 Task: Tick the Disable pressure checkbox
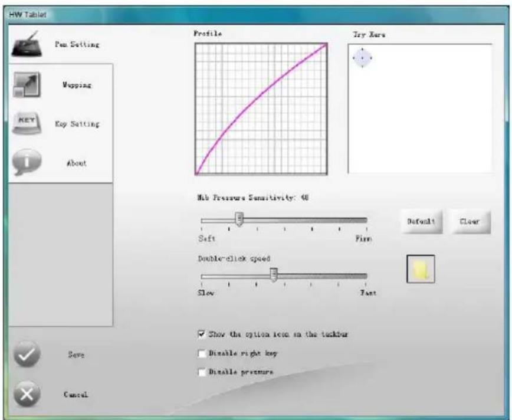[202, 372]
